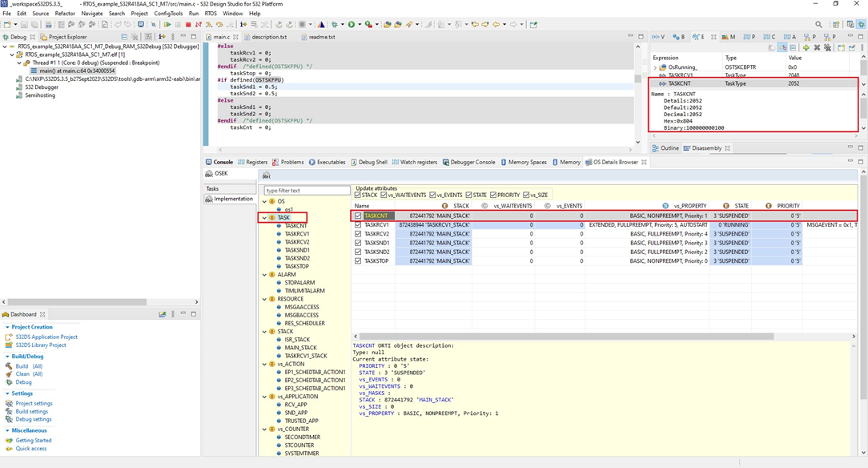Click the Terminate (red square) debug icon
This screenshot has height=468, width=868.
[189, 25]
